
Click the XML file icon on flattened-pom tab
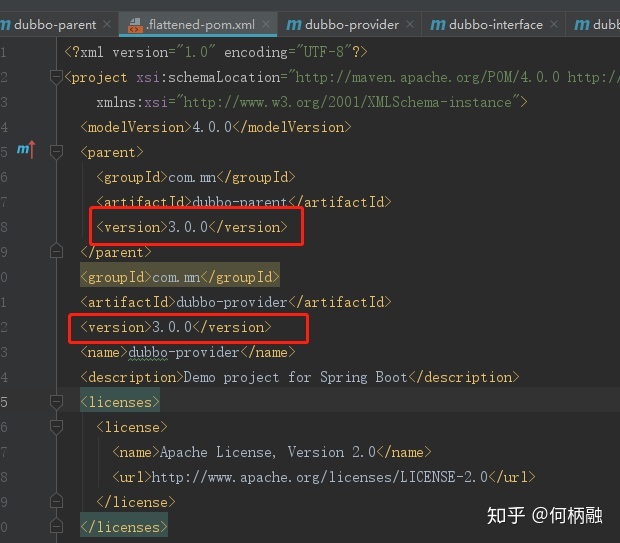(135, 25)
